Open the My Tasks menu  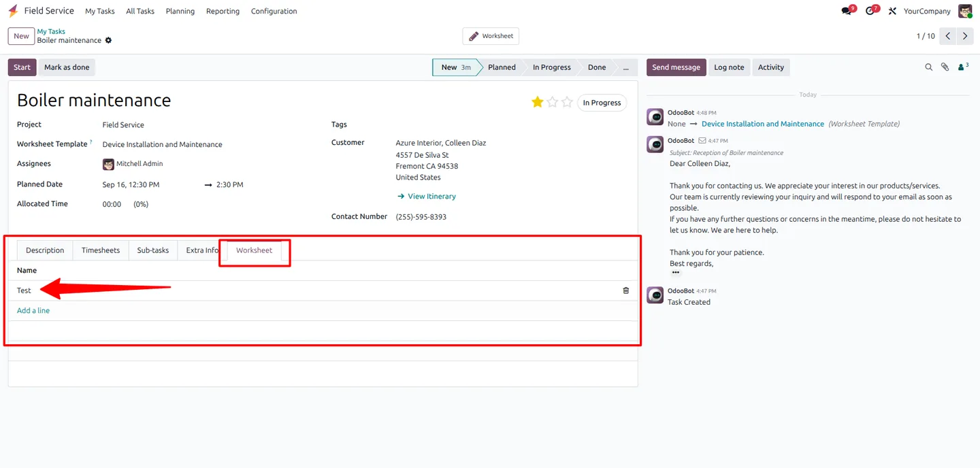(x=100, y=11)
